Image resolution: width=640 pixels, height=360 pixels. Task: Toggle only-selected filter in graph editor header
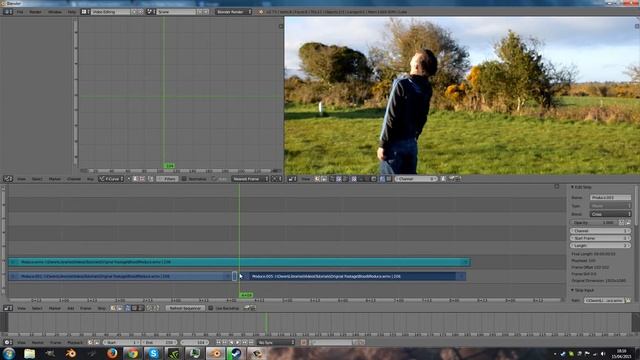tap(129, 179)
